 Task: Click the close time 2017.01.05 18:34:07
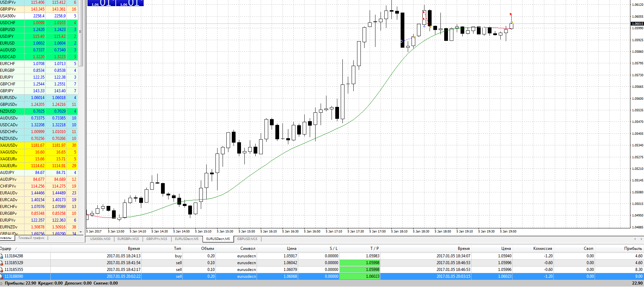[453, 256]
